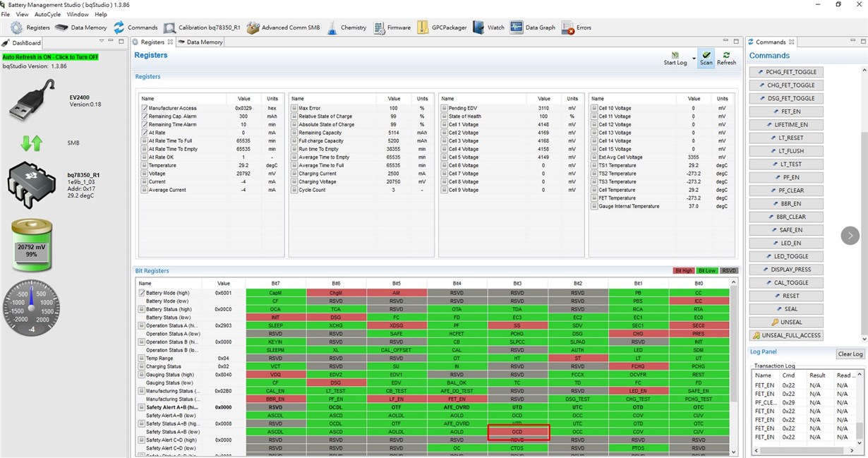
Task: Open the Start Log dropdown arrow
Action: click(x=694, y=59)
